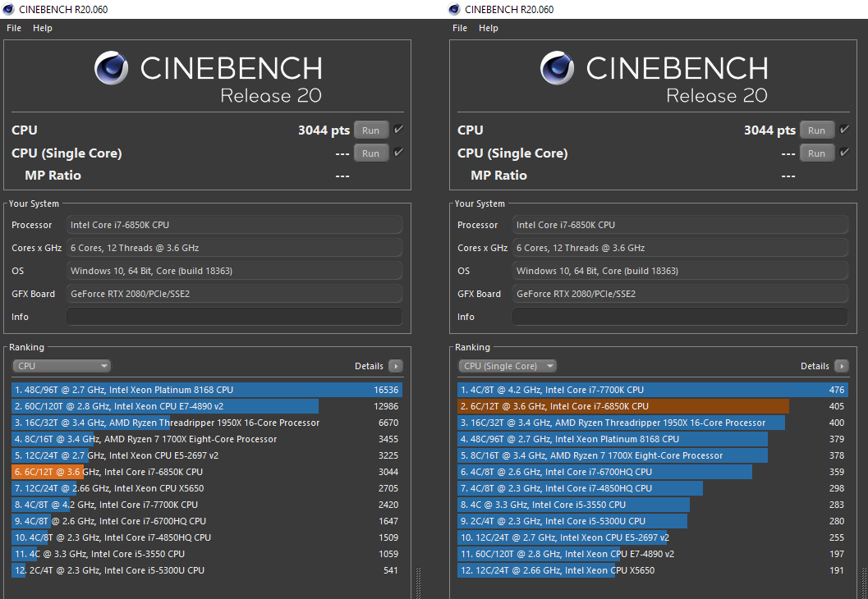
Task: Click MP Ratio label in left window
Action: click(x=53, y=176)
